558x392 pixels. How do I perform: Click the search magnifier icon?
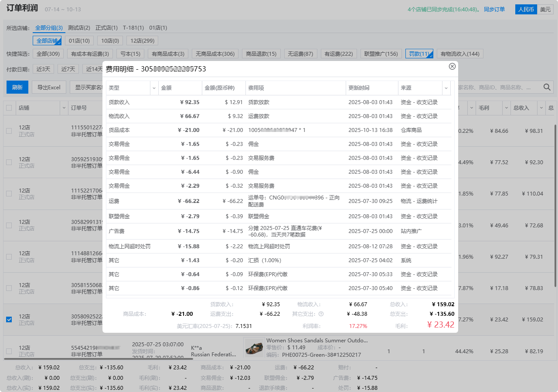pos(548,87)
